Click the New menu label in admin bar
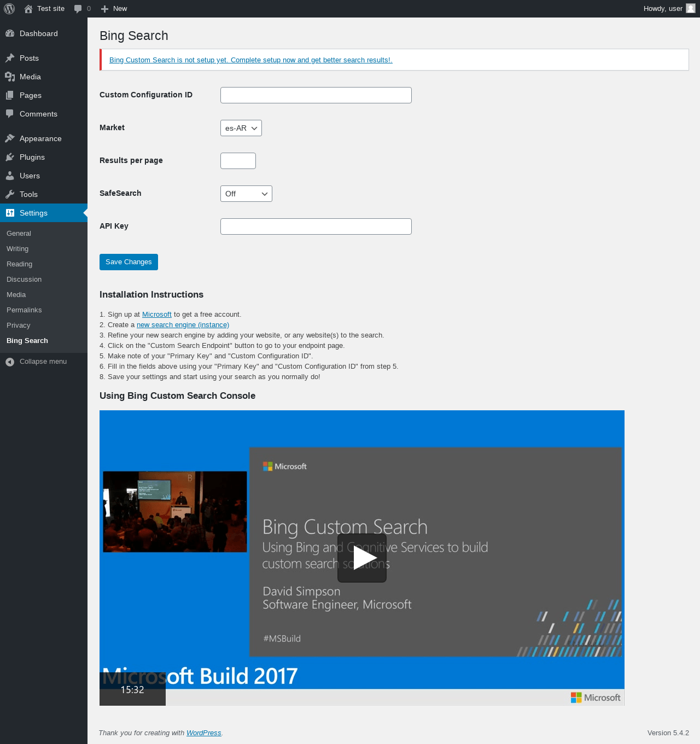 click(x=120, y=9)
